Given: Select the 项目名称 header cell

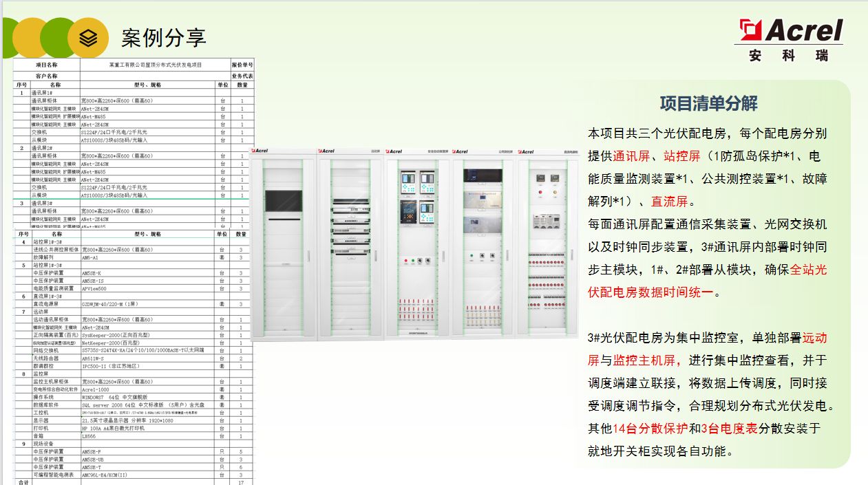Looking at the screenshot, I should (x=46, y=64).
